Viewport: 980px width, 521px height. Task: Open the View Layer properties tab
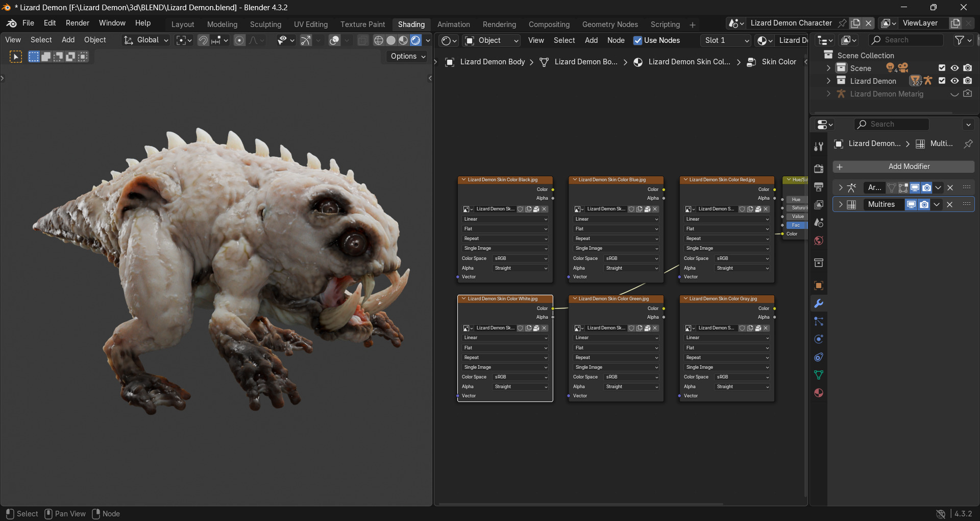pyautogui.click(x=819, y=204)
